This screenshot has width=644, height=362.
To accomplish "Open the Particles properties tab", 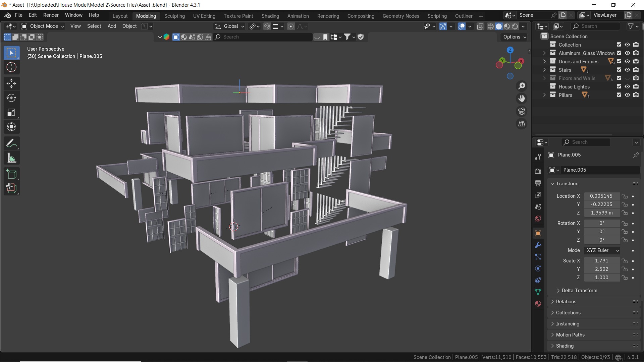I will point(538,257).
